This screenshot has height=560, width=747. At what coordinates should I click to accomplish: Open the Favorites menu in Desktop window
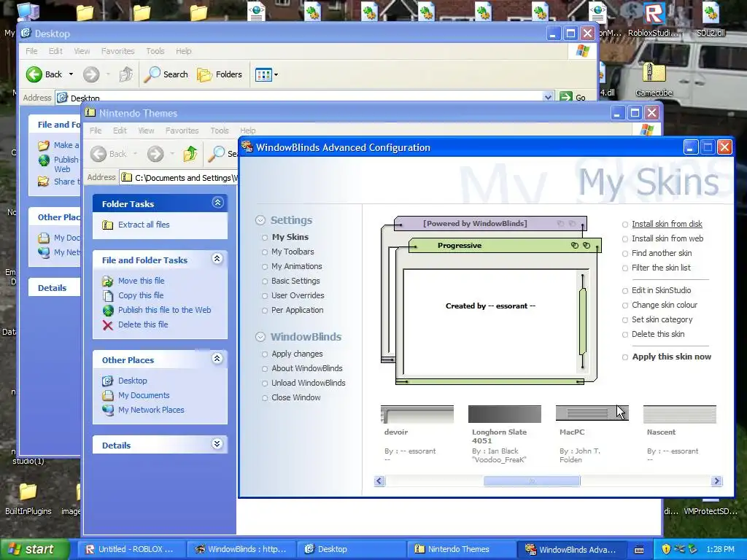(117, 51)
